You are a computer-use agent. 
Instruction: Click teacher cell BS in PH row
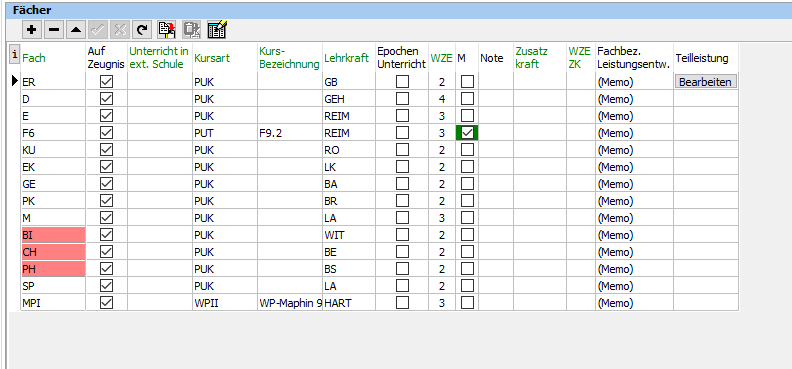(x=349, y=269)
